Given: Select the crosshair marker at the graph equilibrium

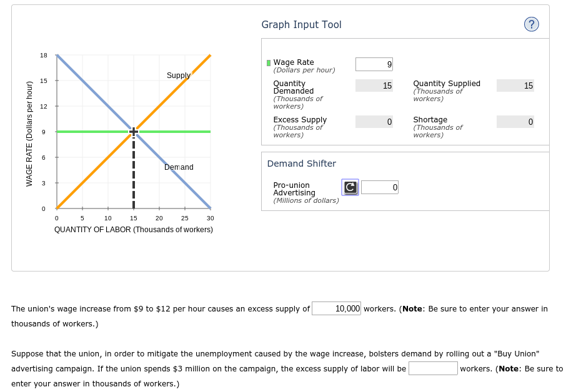Looking at the screenshot, I should point(132,132).
